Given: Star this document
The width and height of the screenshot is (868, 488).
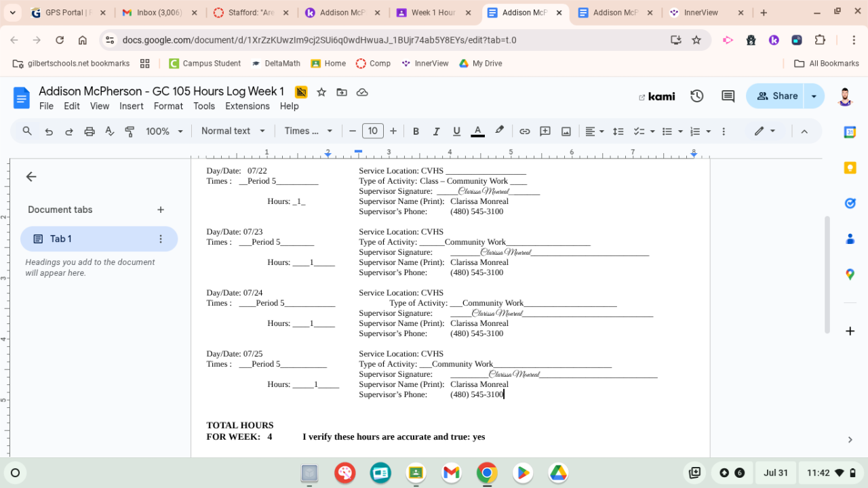Looking at the screenshot, I should (x=321, y=92).
